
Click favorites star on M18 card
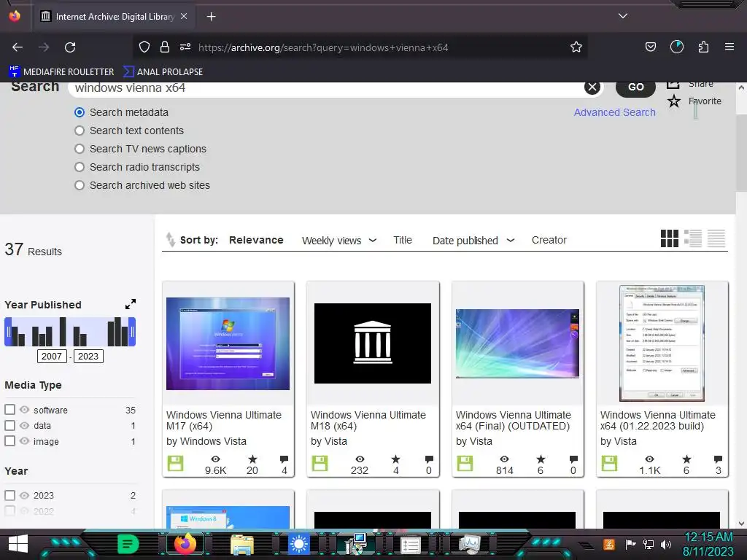click(x=396, y=459)
